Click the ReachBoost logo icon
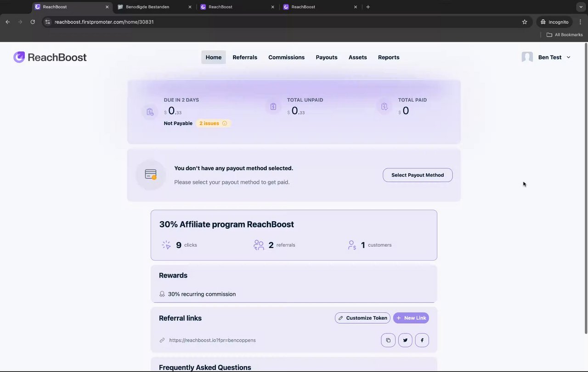The image size is (588, 372). click(x=19, y=57)
